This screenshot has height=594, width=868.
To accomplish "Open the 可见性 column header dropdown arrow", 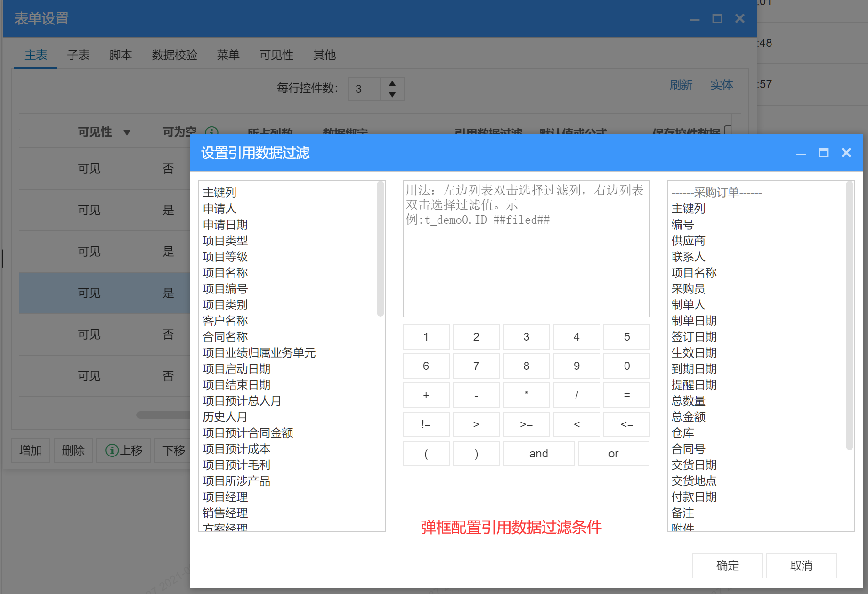I will click(127, 132).
